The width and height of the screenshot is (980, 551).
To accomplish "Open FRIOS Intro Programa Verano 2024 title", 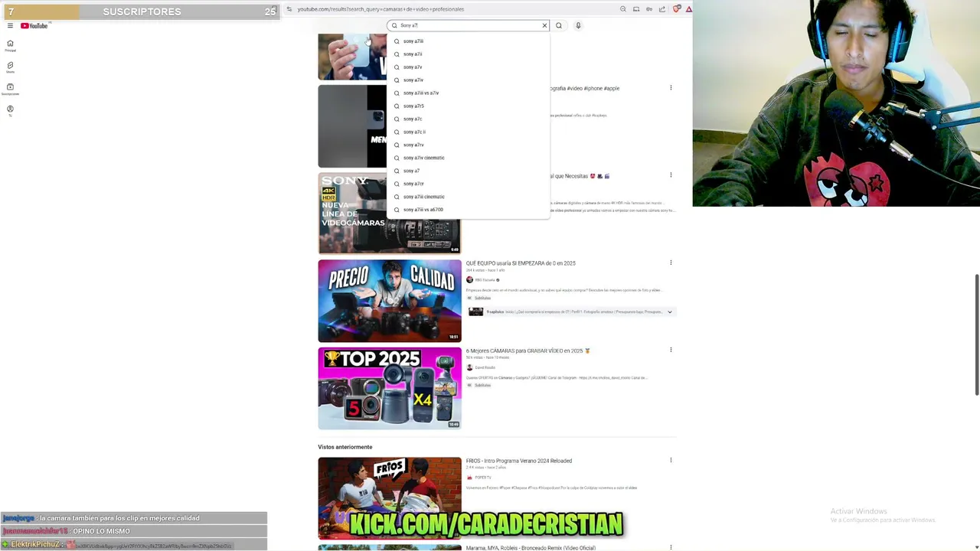I will tap(519, 461).
